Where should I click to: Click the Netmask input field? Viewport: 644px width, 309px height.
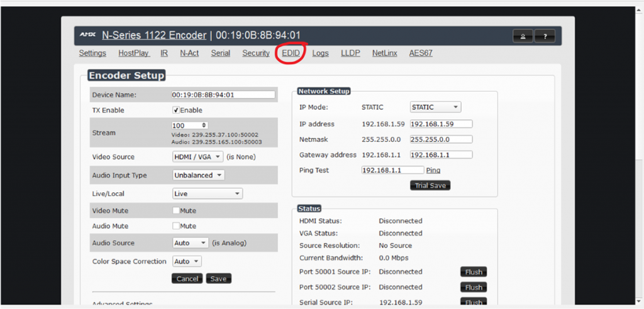coord(441,139)
